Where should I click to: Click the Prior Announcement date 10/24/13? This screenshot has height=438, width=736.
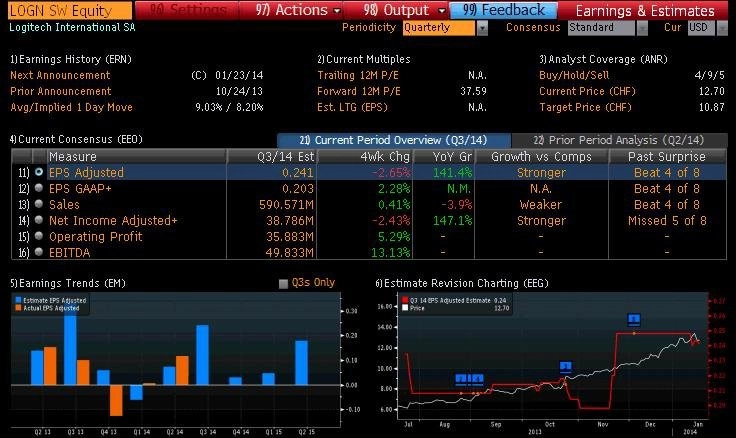pos(239,91)
